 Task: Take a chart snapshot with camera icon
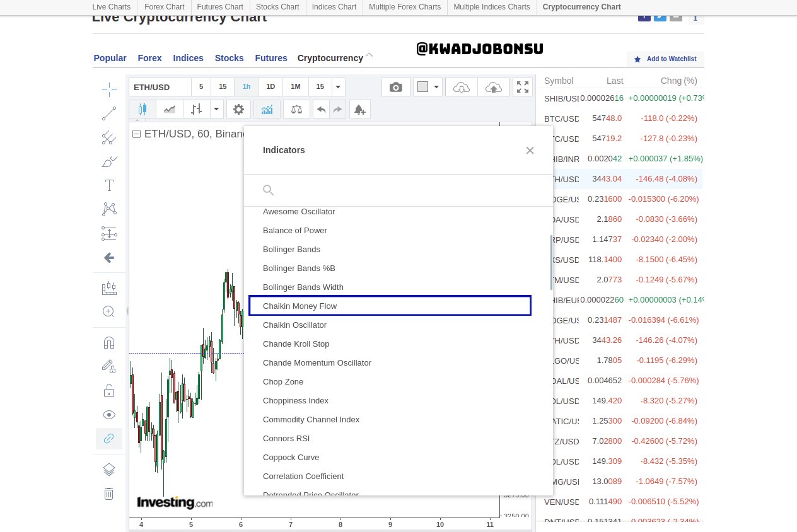click(396, 87)
